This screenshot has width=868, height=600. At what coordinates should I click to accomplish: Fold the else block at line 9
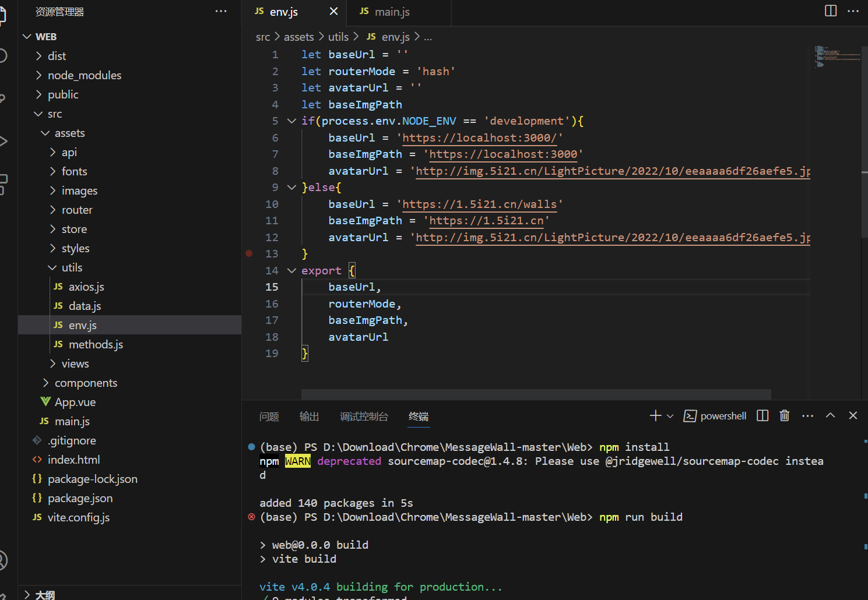(x=291, y=188)
